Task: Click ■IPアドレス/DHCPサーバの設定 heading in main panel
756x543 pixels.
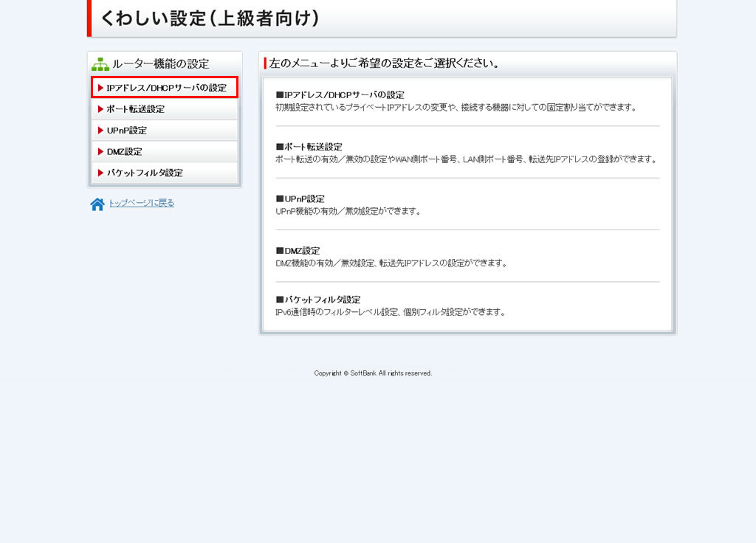Action: click(340, 95)
